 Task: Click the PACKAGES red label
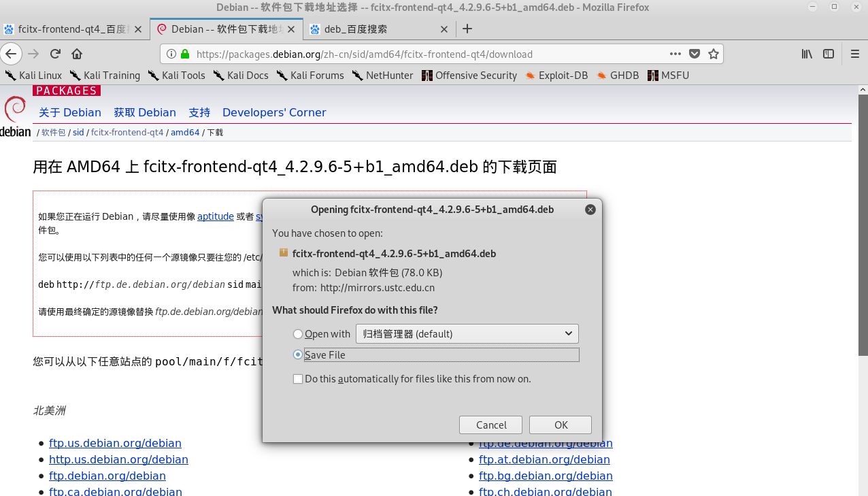coord(67,90)
